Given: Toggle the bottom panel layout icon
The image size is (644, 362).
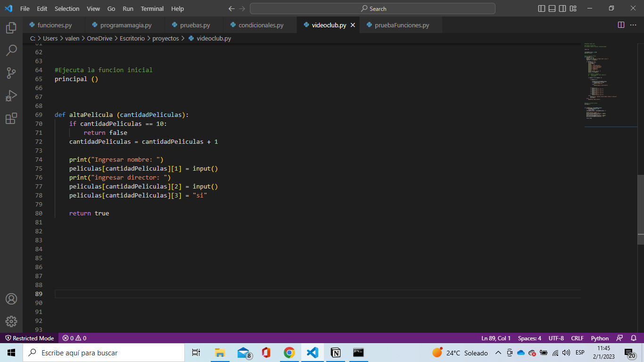Looking at the screenshot, I should click(x=552, y=8).
